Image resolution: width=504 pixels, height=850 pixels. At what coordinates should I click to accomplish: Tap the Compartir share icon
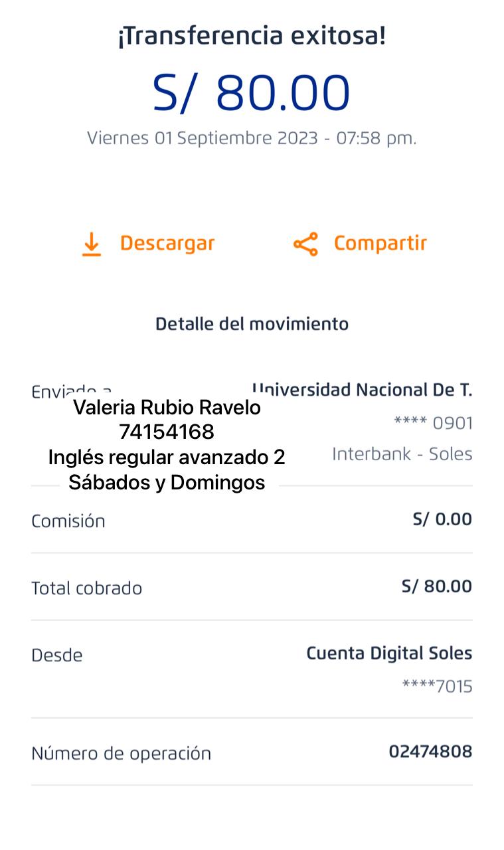(x=305, y=244)
